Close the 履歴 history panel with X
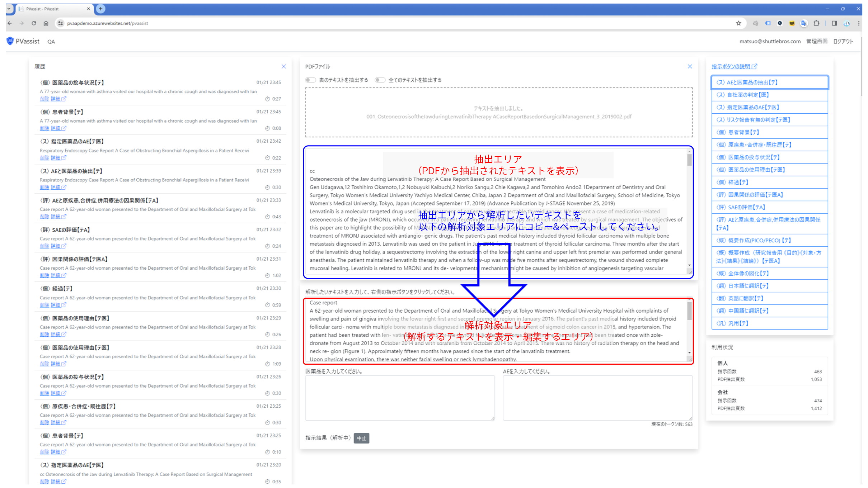 tap(283, 67)
